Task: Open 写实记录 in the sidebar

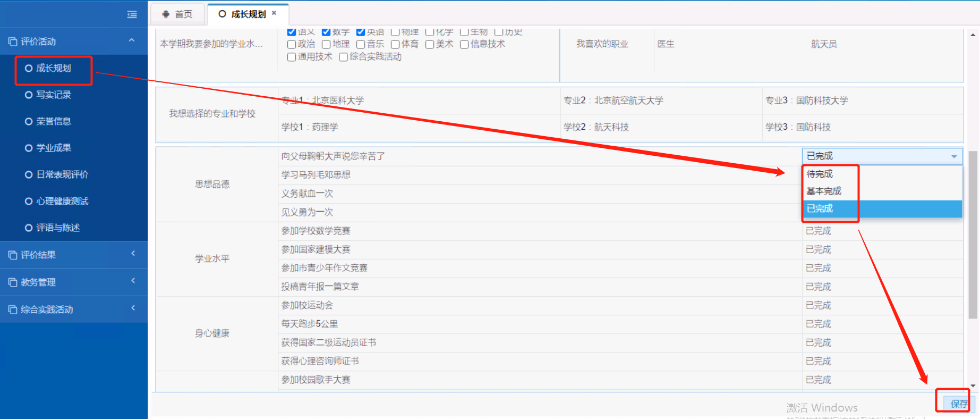Action: coord(54,95)
